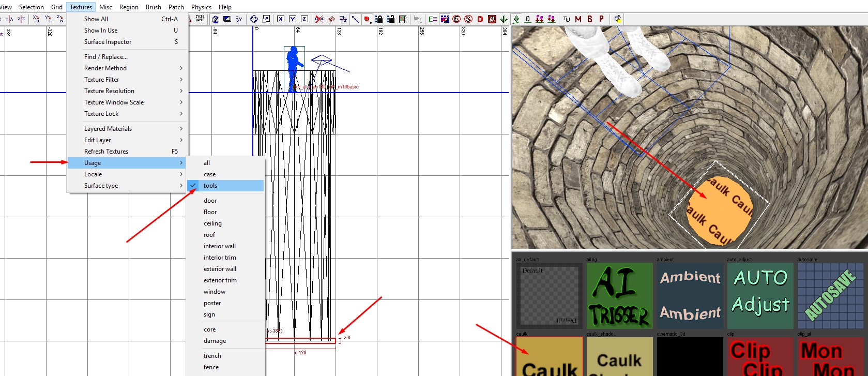
Task: Click the first padlock texture lock icon
Action: (x=379, y=19)
